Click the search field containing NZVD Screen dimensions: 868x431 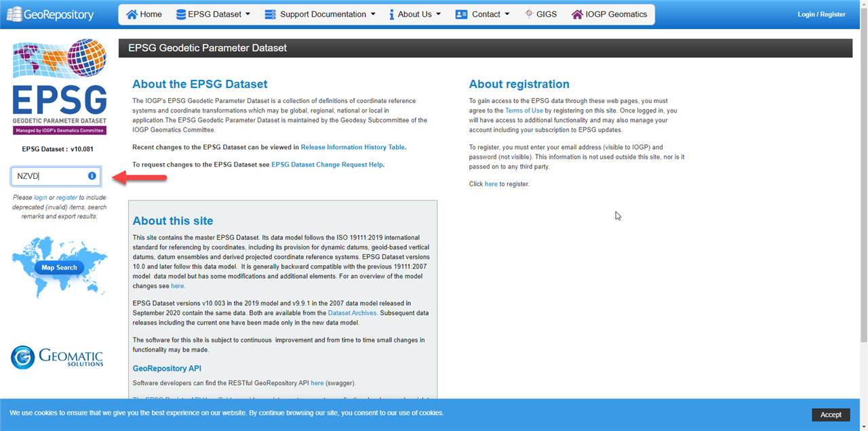point(56,176)
